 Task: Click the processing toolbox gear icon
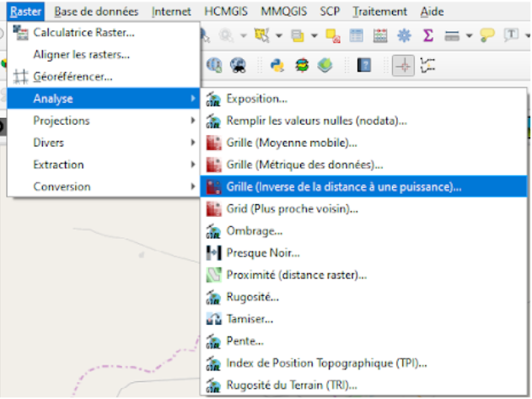pyautogui.click(x=404, y=36)
